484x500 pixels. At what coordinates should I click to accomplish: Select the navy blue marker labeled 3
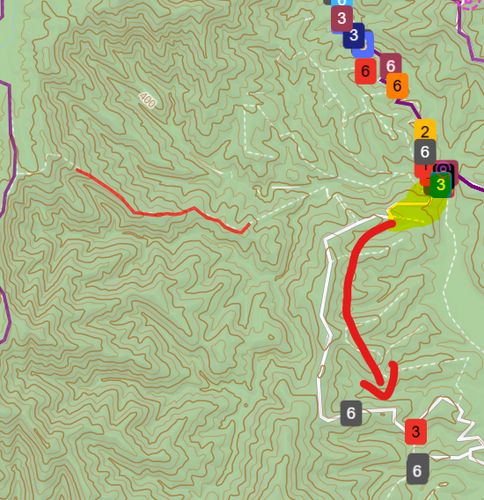(354, 35)
